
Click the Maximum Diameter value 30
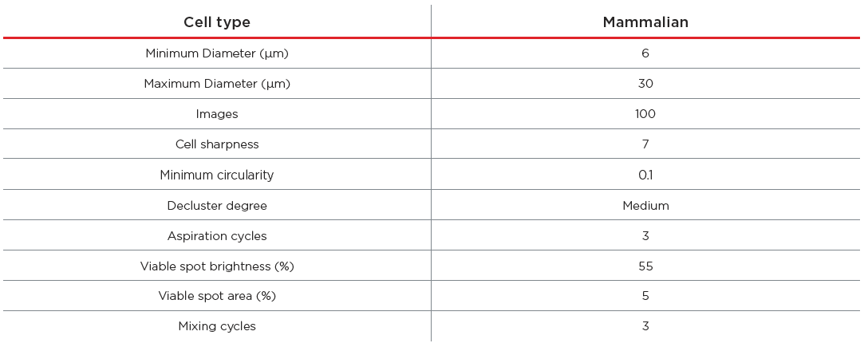pos(645,84)
